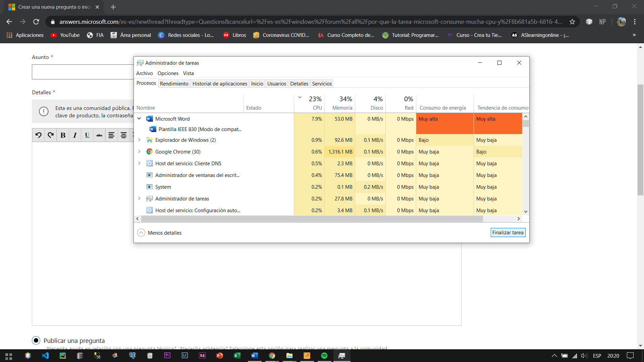Open Excel from the taskbar
This screenshot has height=362, width=644.
(237, 356)
